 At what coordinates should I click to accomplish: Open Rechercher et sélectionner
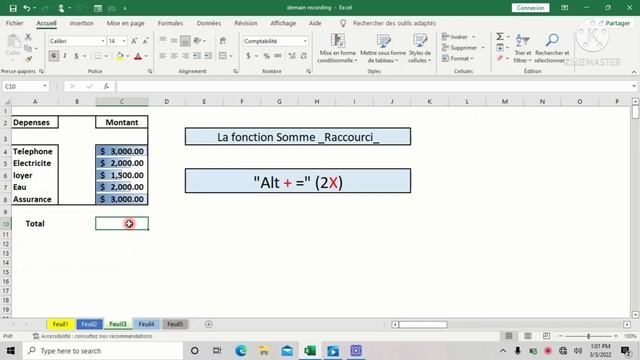point(552,48)
